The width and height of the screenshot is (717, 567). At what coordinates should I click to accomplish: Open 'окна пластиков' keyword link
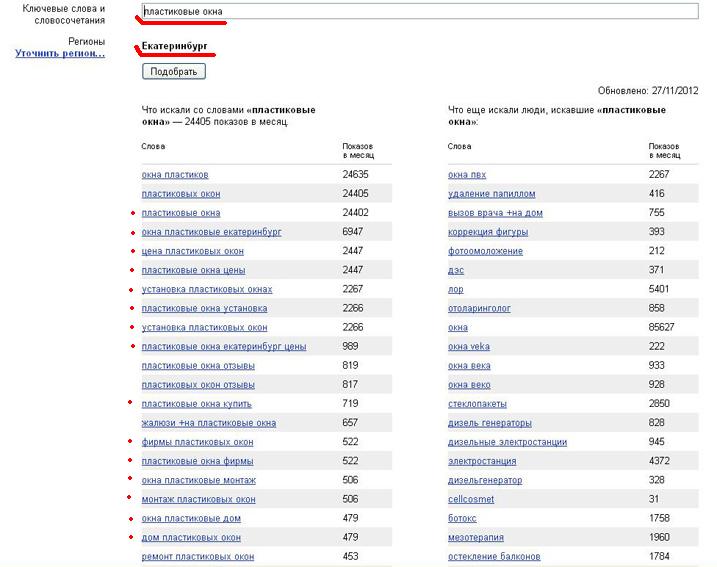click(175, 175)
